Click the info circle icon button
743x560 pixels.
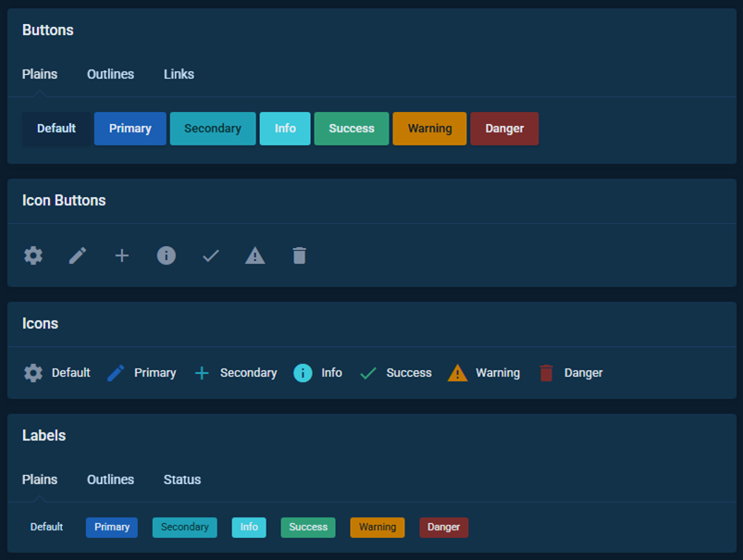point(167,255)
